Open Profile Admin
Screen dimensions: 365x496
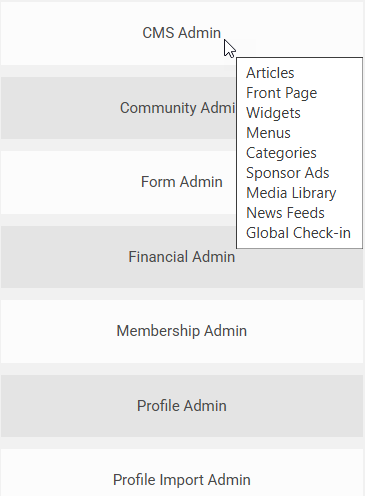[182, 406]
